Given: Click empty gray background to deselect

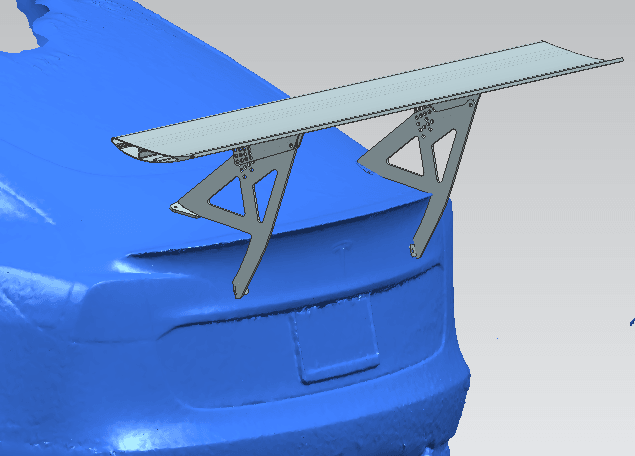Looking at the screenshot, I should [x=560, y=200].
